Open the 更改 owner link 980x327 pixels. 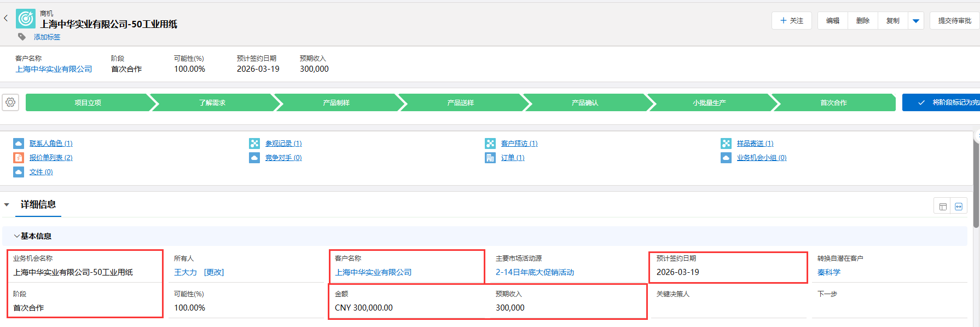pos(214,272)
